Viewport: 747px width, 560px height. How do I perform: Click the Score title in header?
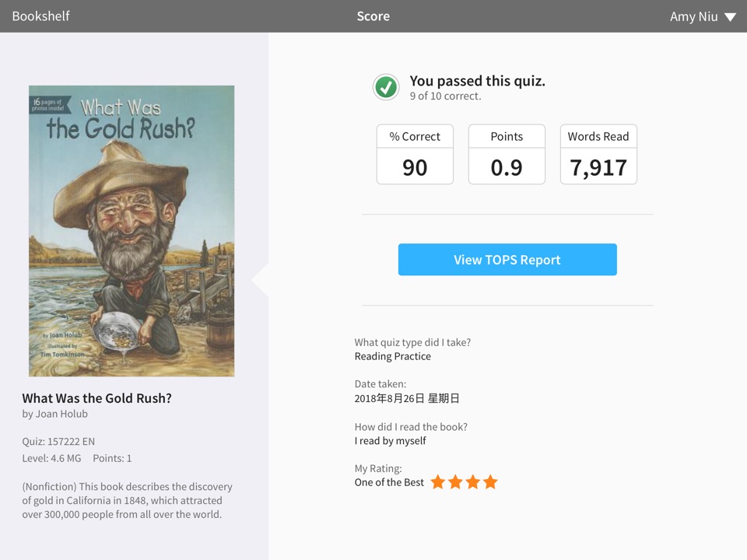point(373,16)
